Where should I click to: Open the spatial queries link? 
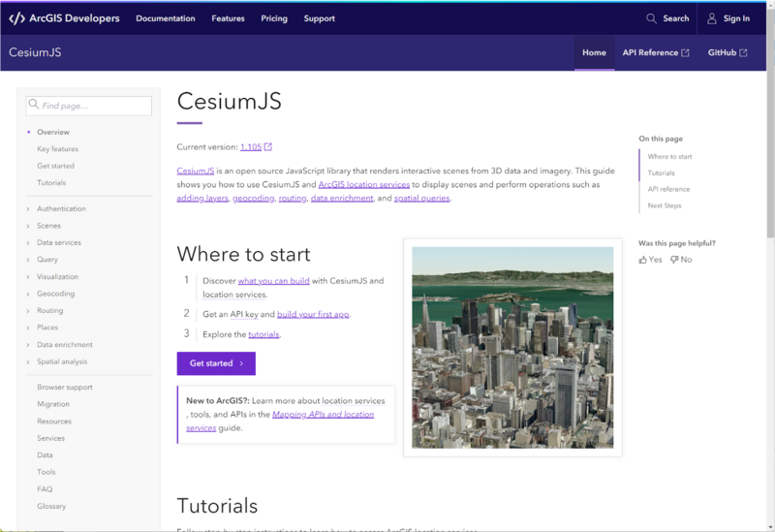421,199
